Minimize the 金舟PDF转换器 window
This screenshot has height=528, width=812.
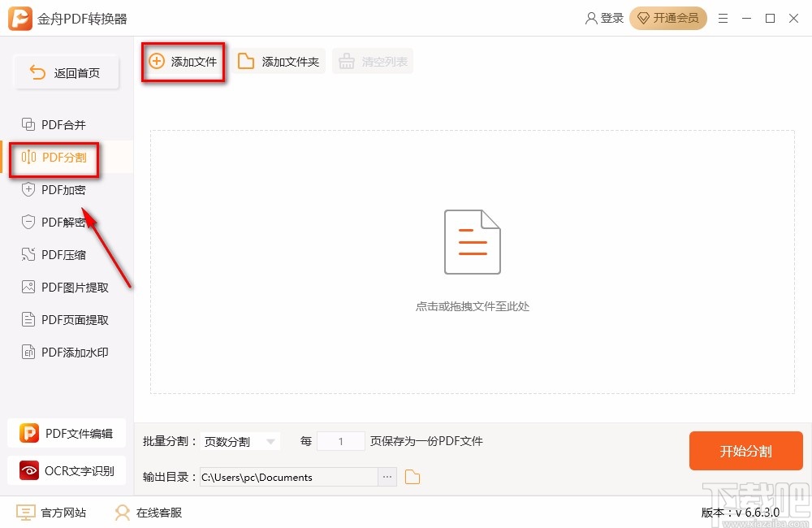click(746, 19)
